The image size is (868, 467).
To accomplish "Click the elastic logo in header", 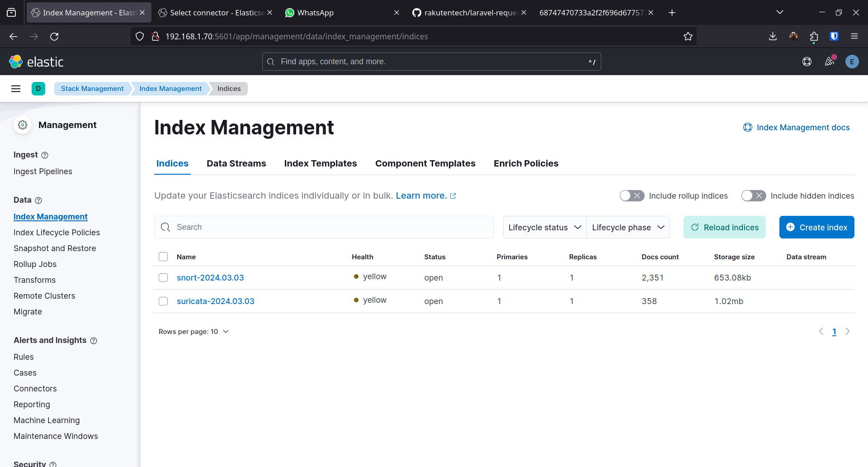I will tap(36, 62).
